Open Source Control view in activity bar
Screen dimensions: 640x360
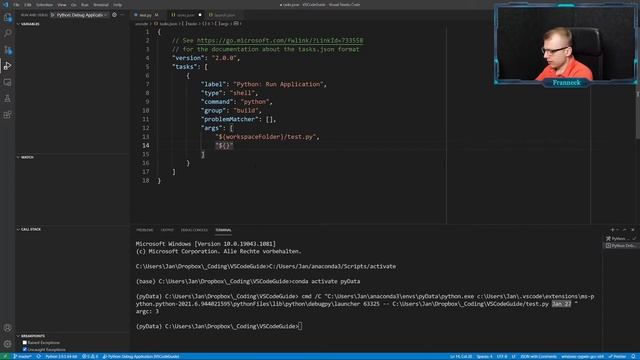pyautogui.click(x=7, y=50)
